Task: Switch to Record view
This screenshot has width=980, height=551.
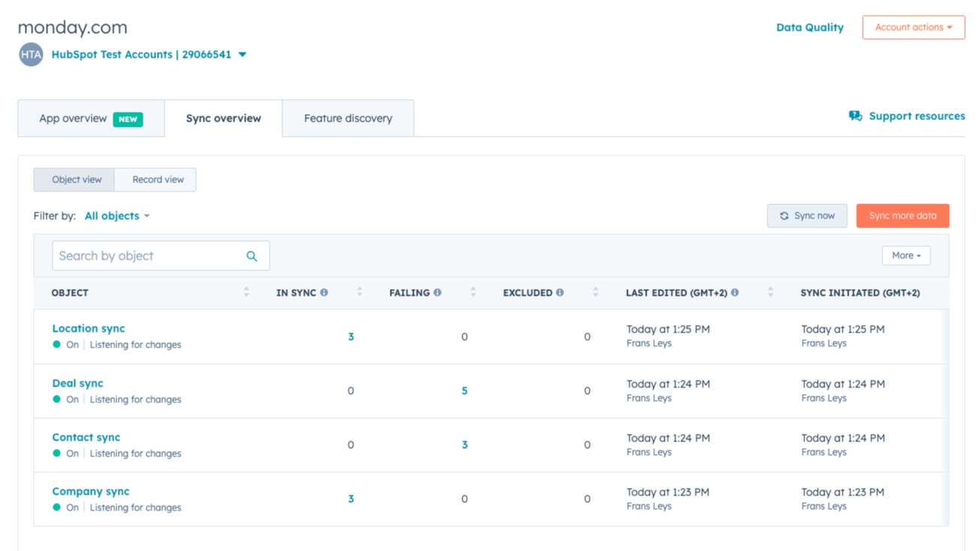Action: (158, 179)
